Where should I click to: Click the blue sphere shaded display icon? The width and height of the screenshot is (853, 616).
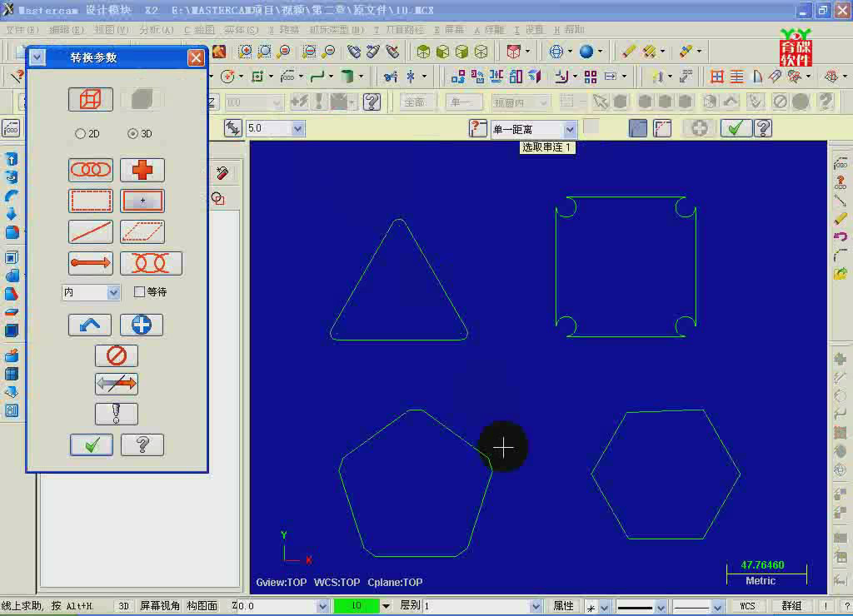click(x=586, y=52)
